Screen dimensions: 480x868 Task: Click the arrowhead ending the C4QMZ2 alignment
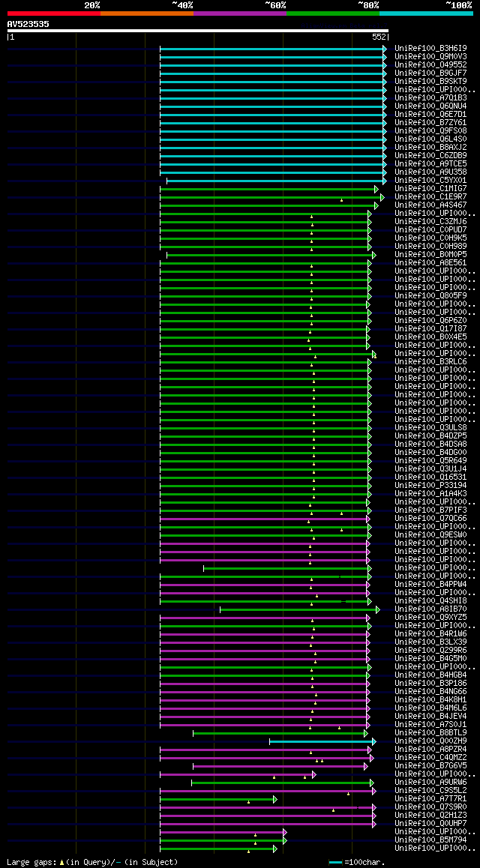click(x=372, y=758)
